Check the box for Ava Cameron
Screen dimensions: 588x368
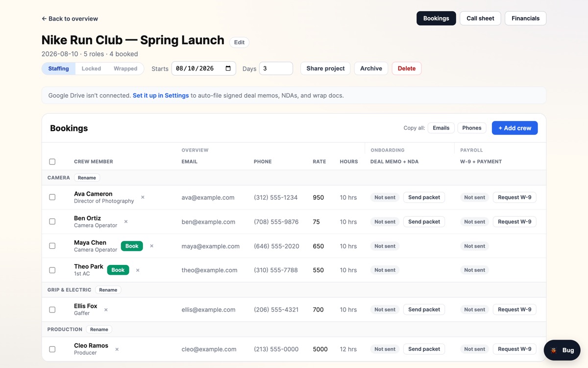52,197
